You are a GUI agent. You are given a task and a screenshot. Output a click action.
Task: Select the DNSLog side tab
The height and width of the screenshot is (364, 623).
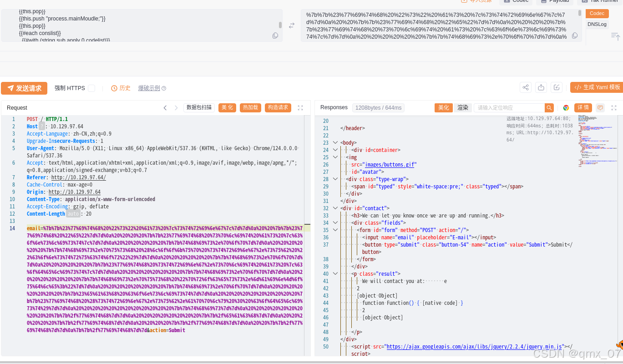(x=597, y=24)
